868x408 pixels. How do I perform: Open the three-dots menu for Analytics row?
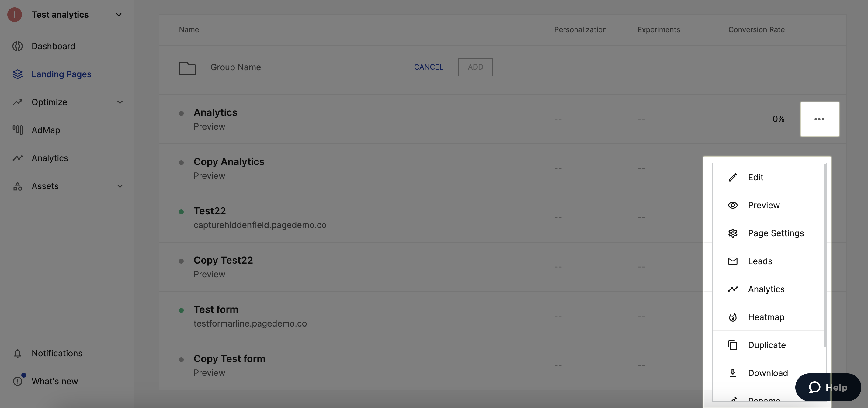[x=819, y=119]
